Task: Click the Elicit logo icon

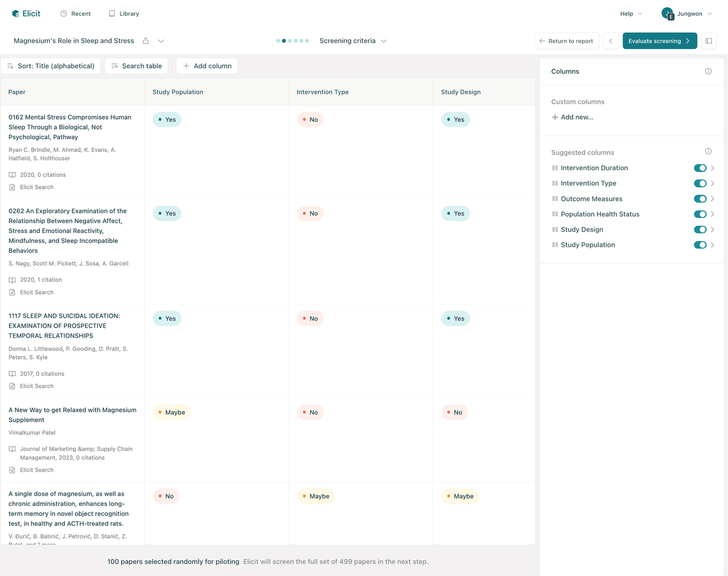Action: point(15,14)
